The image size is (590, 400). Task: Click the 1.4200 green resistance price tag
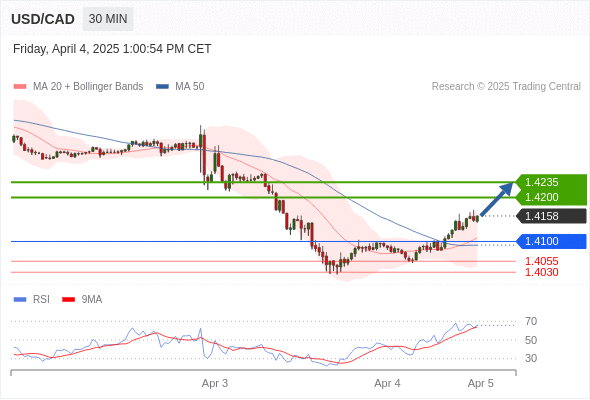(x=551, y=197)
